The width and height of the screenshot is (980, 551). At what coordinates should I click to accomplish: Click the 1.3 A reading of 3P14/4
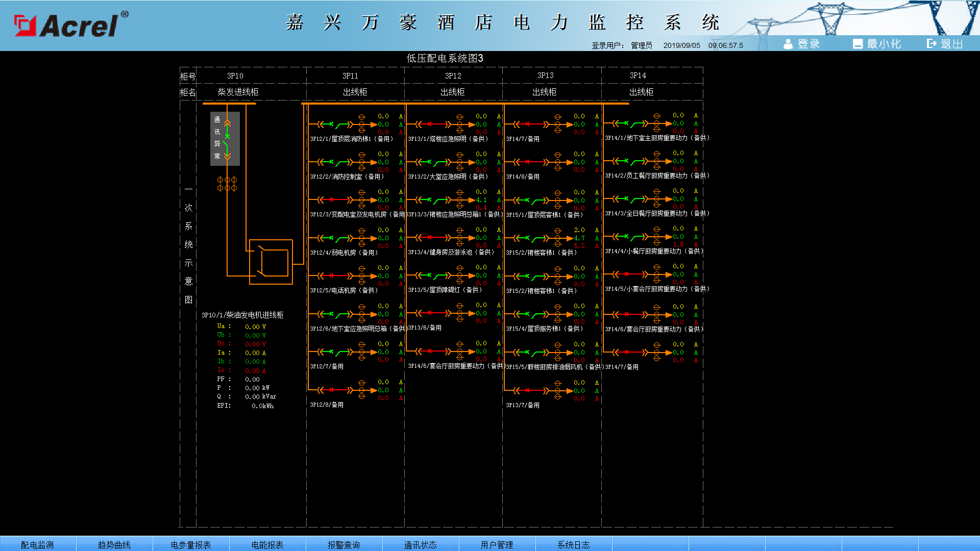[x=678, y=244]
